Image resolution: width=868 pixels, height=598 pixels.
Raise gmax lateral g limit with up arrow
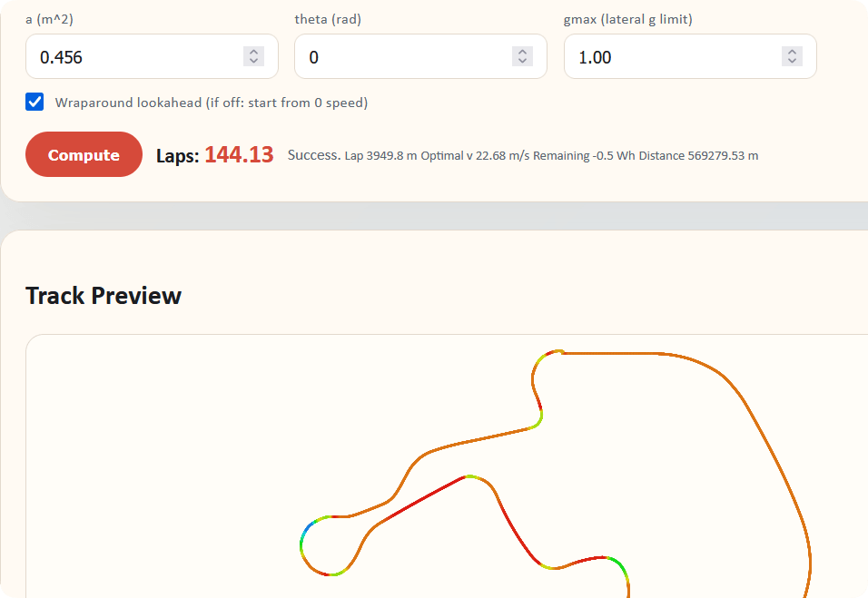pyautogui.click(x=793, y=52)
